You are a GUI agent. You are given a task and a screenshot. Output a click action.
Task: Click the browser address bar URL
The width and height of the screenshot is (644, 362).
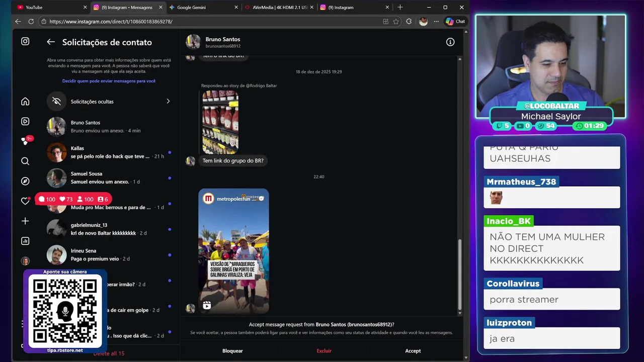(111, 22)
